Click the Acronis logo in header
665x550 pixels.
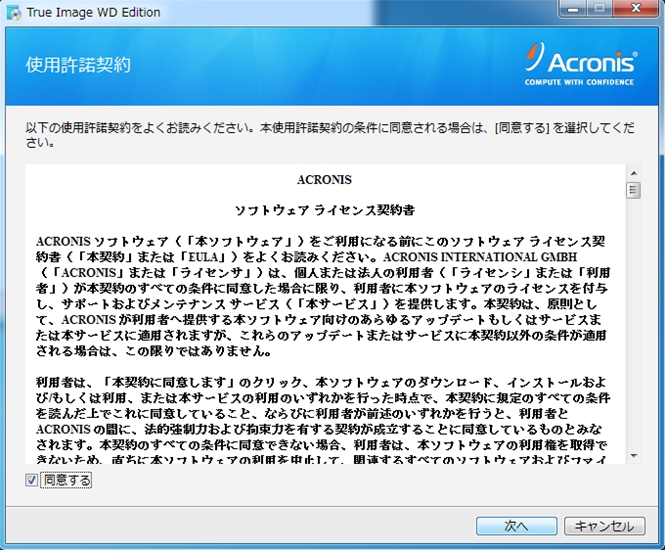[581, 64]
